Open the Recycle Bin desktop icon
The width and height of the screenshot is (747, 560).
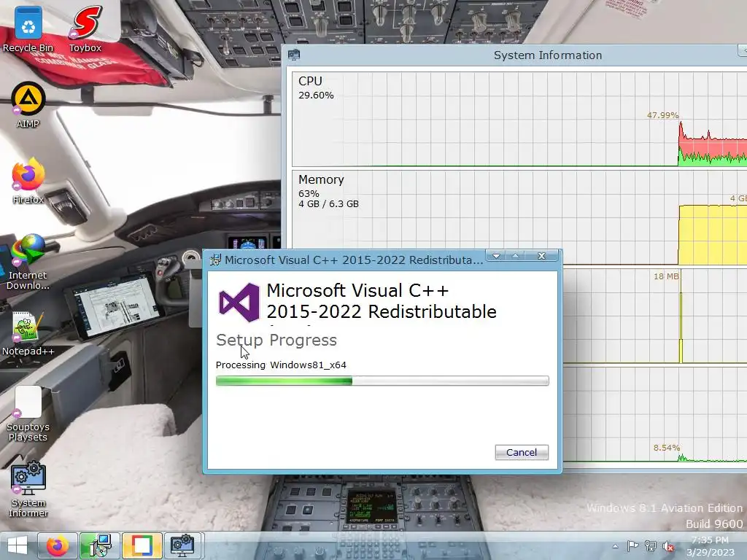[x=28, y=28]
